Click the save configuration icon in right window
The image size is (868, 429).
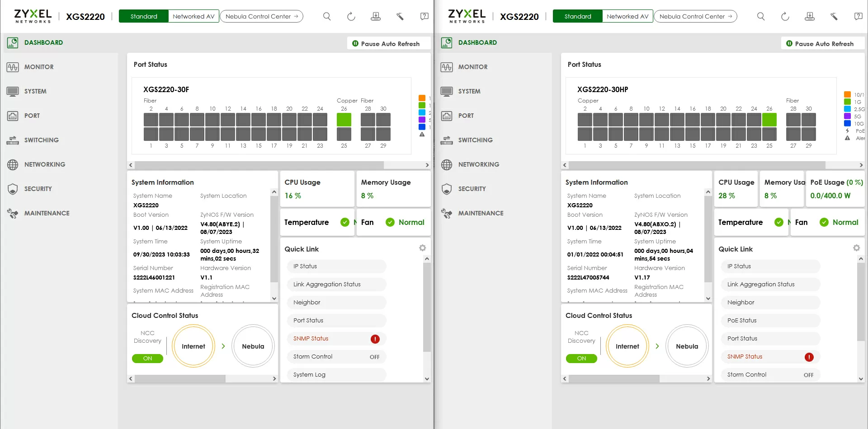pyautogui.click(x=810, y=16)
